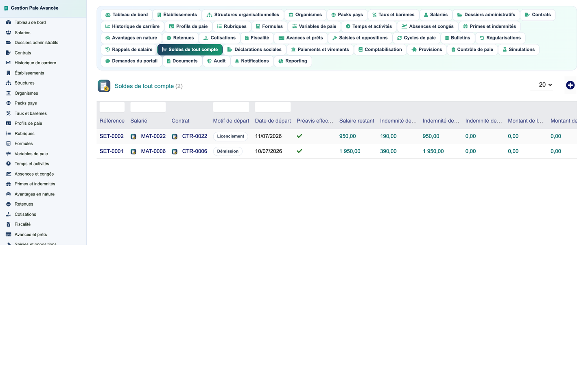Click the Formules calculator icon in sidebar
588x367 pixels.
click(9, 143)
